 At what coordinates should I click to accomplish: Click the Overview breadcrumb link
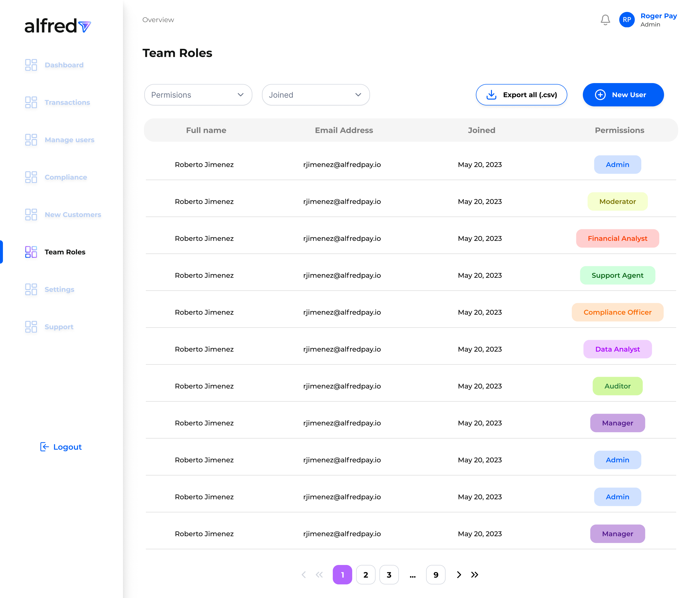[x=158, y=20]
